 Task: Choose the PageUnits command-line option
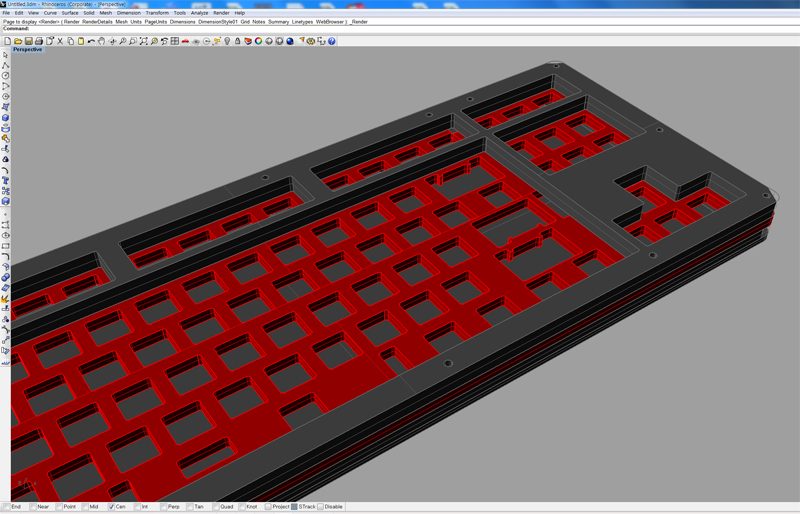click(156, 22)
